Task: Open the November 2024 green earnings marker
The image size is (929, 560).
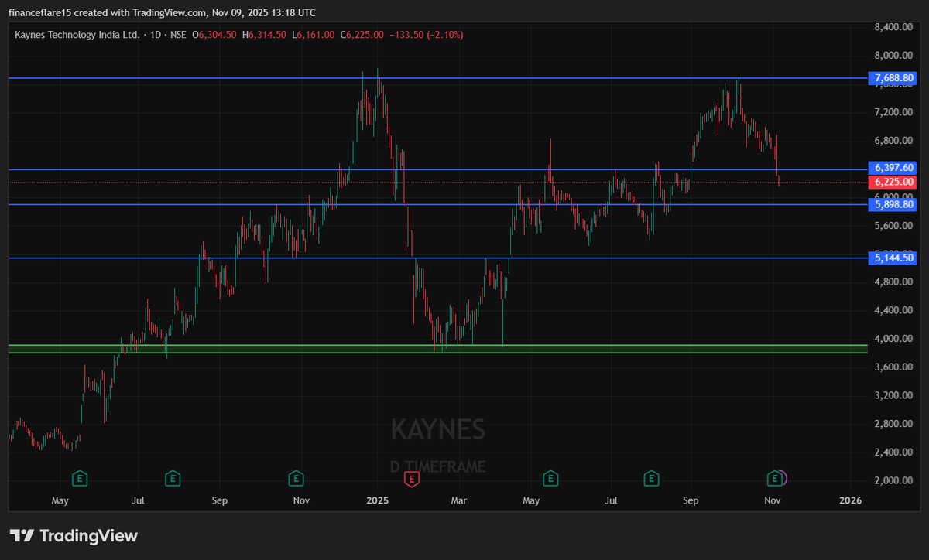Action: 295,479
